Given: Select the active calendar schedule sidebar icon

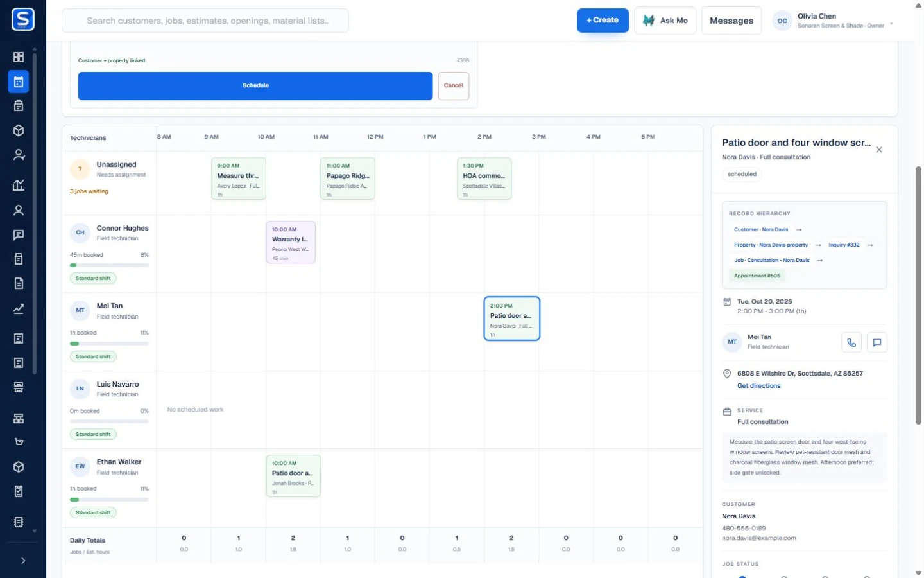Looking at the screenshot, I should tap(19, 82).
